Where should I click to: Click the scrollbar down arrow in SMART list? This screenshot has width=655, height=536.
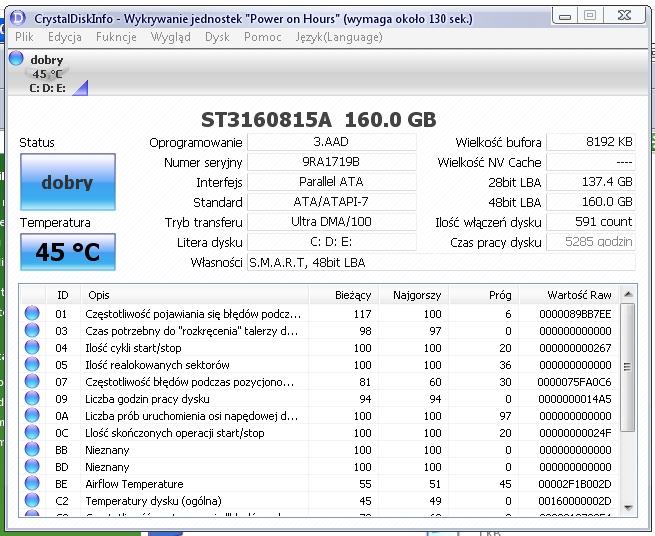(x=628, y=508)
